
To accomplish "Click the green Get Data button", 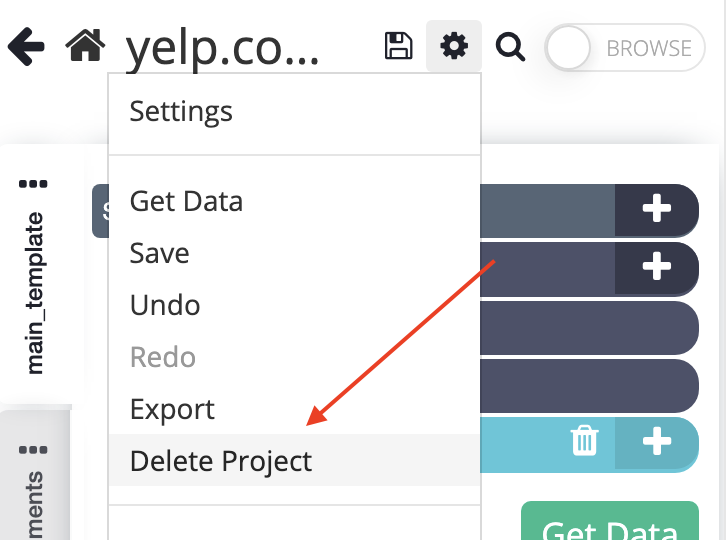I will coord(610,521).
